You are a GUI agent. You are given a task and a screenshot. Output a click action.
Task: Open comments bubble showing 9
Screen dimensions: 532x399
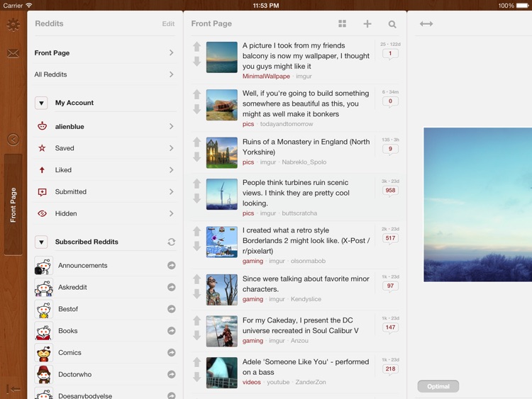[390, 150]
